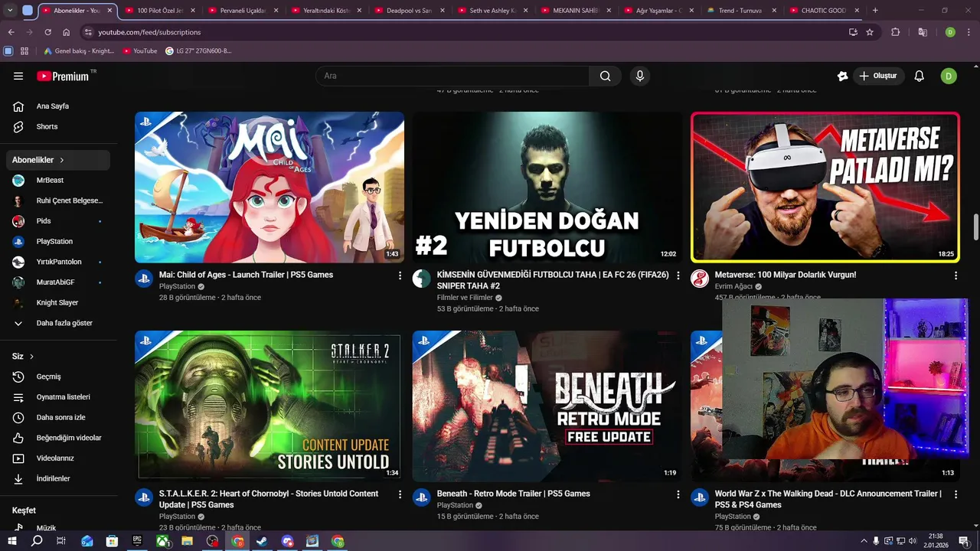The image size is (980, 551).
Task: Expand the Siz section header
Action: click(x=23, y=357)
